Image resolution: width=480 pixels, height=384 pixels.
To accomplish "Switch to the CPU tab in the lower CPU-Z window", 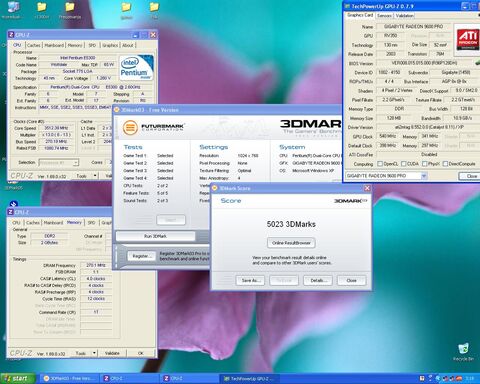I will click(16, 222).
